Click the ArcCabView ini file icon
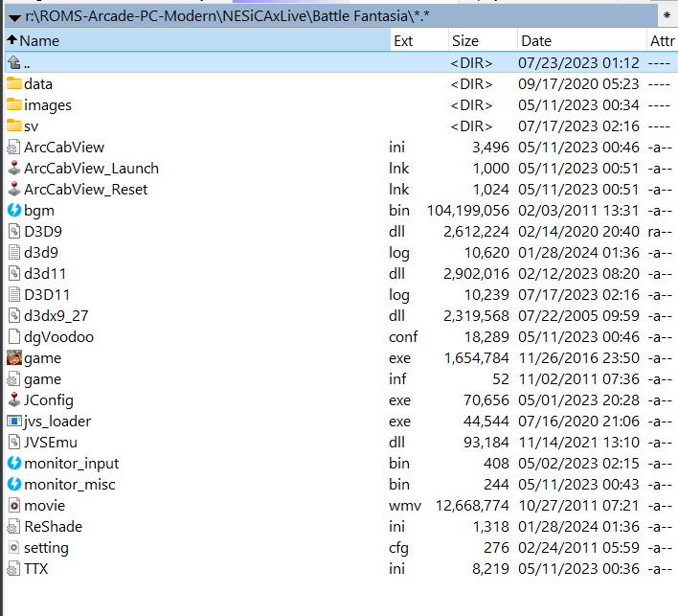The height and width of the screenshot is (616, 678). pos(13,148)
